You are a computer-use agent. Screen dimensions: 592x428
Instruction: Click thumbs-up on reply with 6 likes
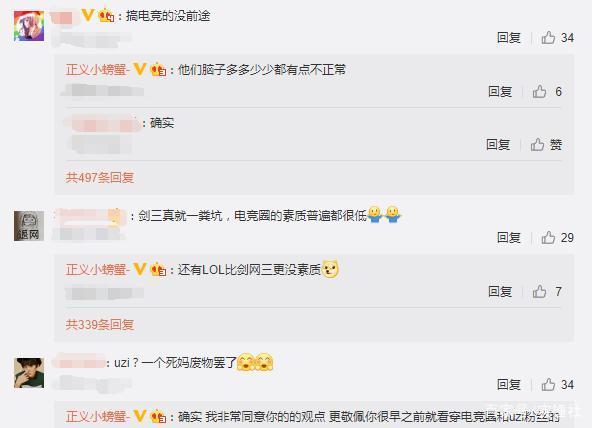pos(539,91)
